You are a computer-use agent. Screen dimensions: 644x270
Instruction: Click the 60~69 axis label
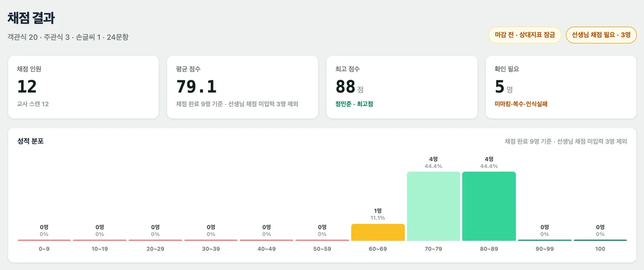point(378,249)
